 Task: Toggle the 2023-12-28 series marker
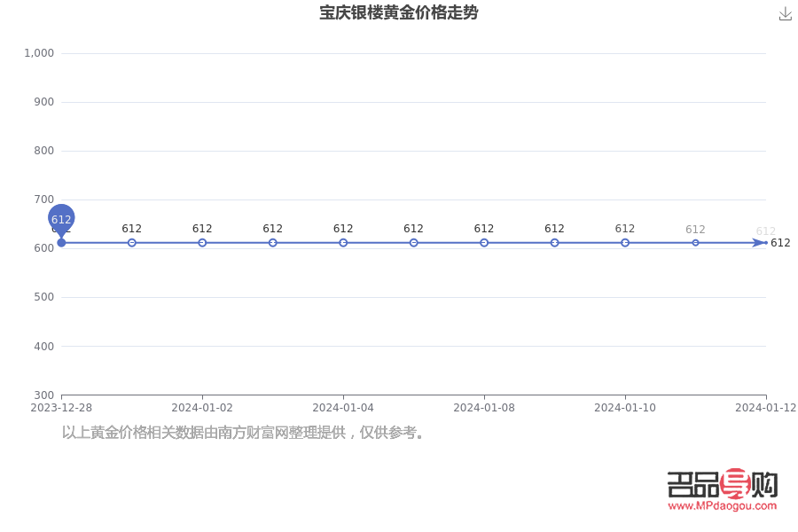(61, 241)
